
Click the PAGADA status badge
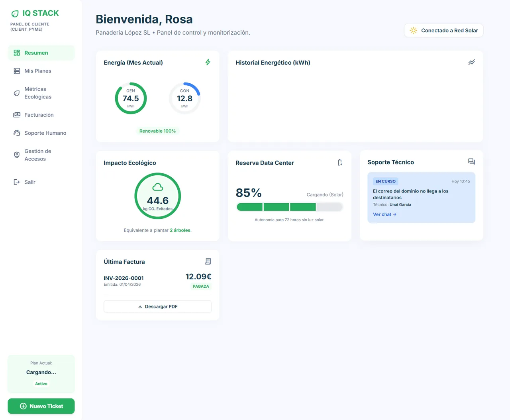pyautogui.click(x=201, y=287)
